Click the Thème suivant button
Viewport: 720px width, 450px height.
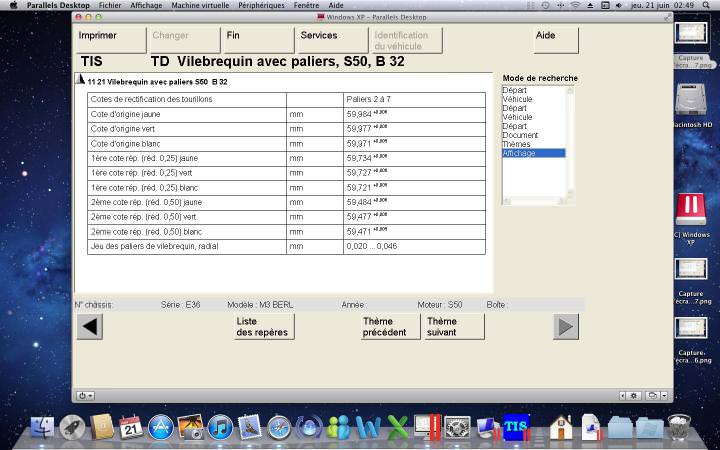[455, 327]
